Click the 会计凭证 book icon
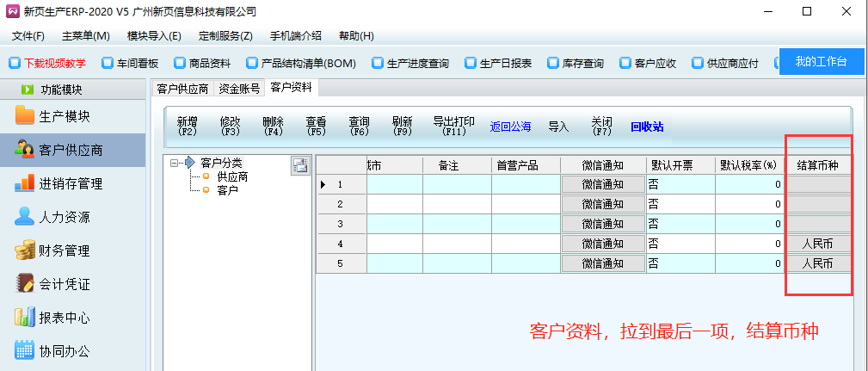The height and width of the screenshot is (371, 868). pos(24,283)
